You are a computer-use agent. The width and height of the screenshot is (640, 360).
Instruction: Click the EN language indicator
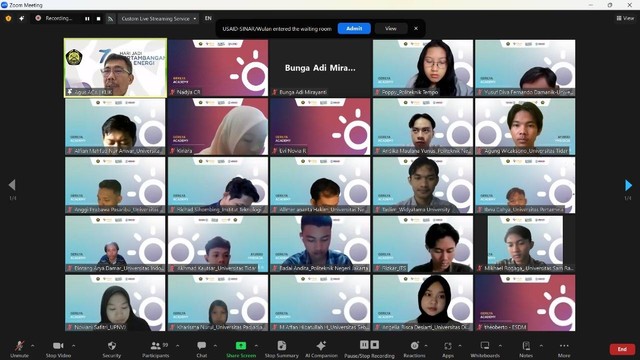(x=208, y=18)
